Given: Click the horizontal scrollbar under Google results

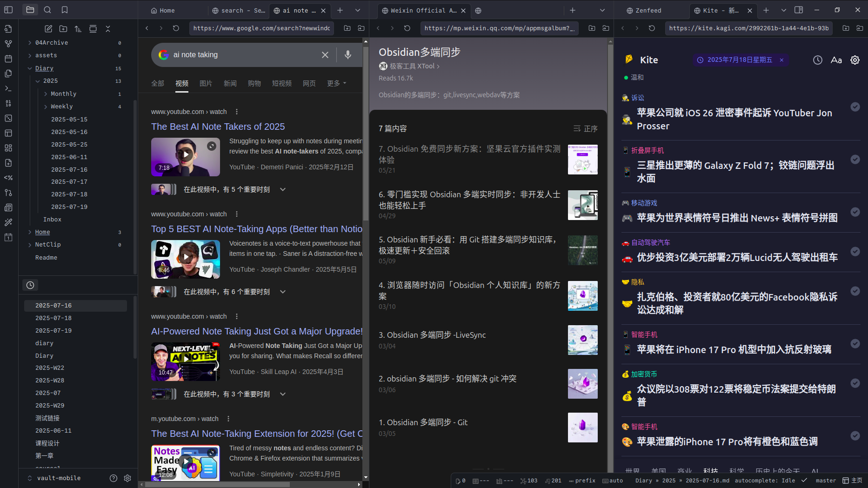Looking at the screenshot, I should tap(219, 484).
